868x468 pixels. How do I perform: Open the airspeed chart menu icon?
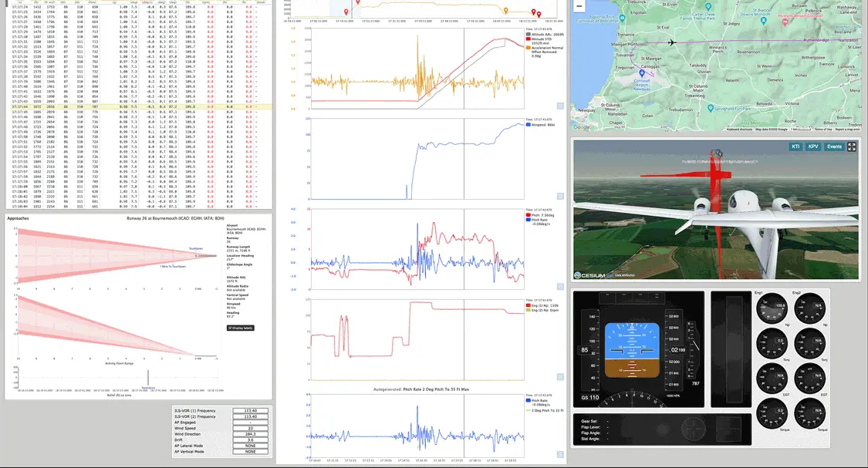pyautogui.click(x=560, y=196)
